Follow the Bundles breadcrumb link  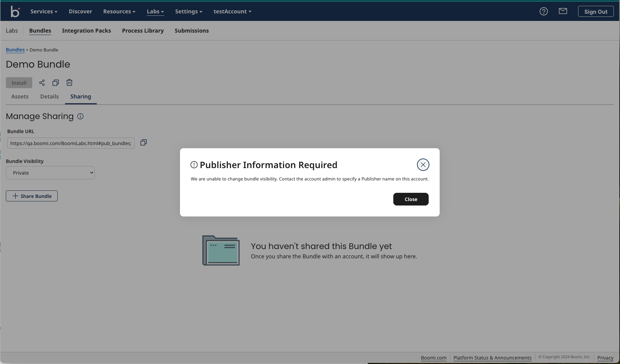15,50
